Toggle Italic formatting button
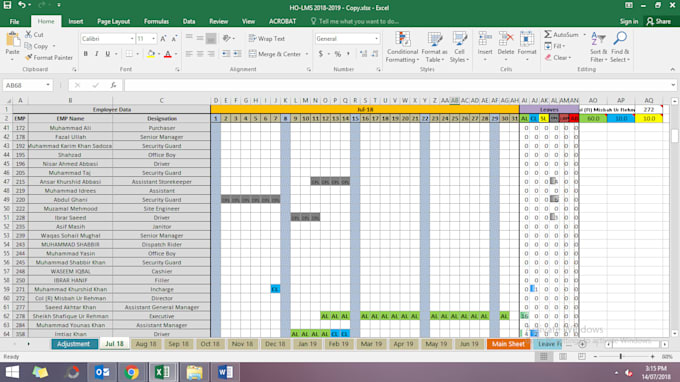The width and height of the screenshot is (680, 382). (96, 54)
